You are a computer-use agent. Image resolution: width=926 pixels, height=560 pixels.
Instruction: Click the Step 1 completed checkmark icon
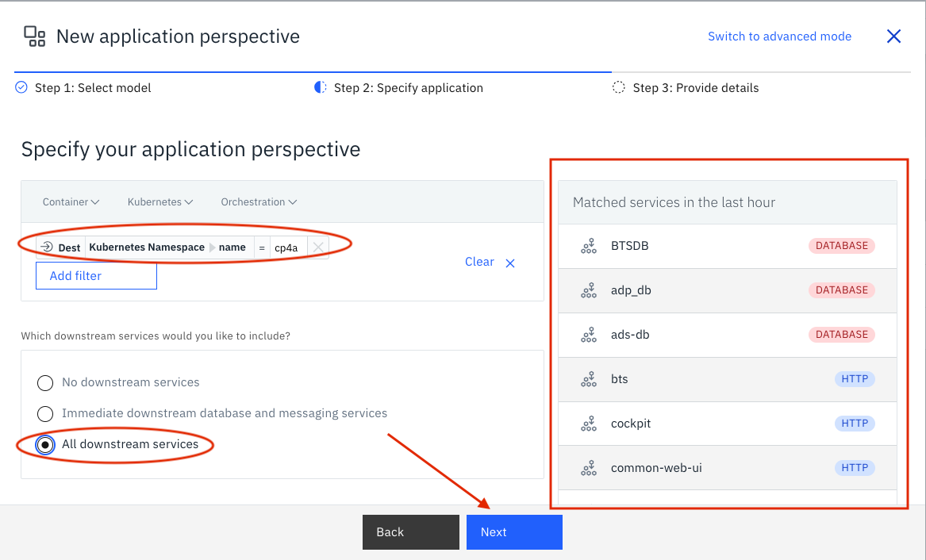coord(21,87)
